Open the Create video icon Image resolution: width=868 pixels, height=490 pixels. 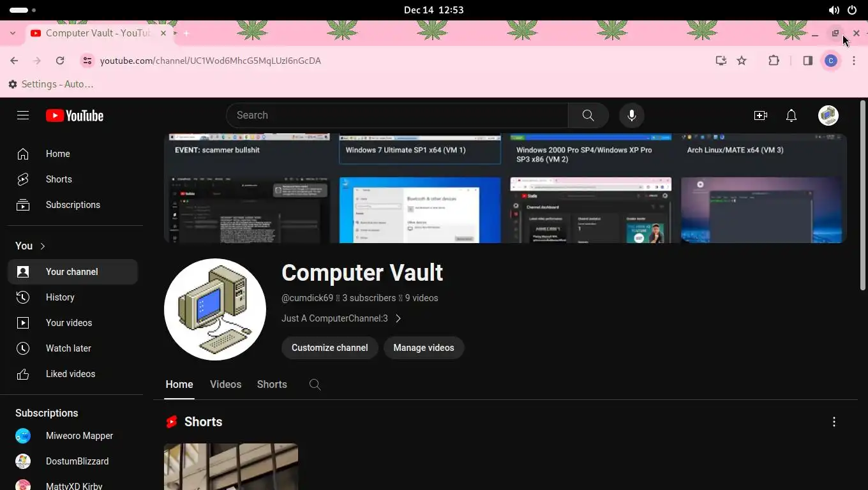[x=760, y=115]
